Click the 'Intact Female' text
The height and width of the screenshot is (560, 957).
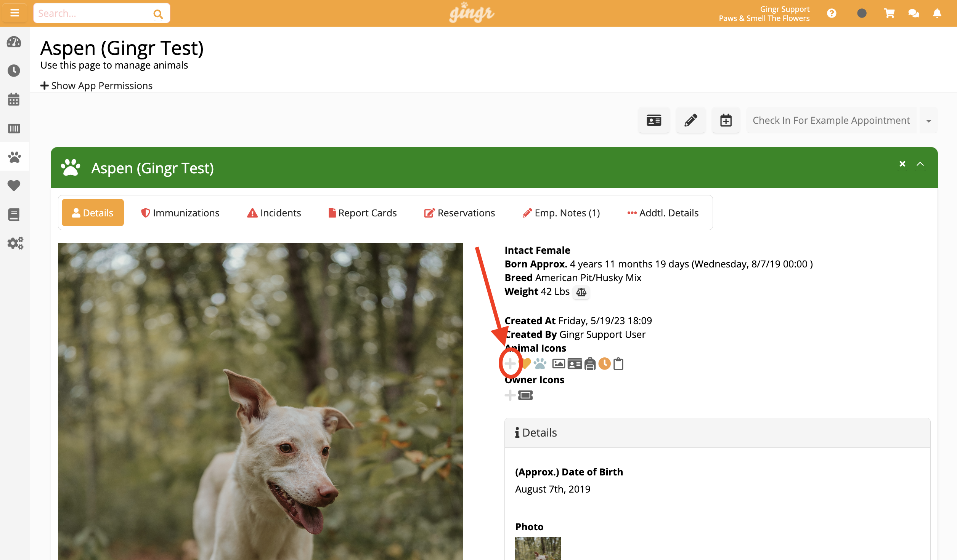[x=537, y=250]
